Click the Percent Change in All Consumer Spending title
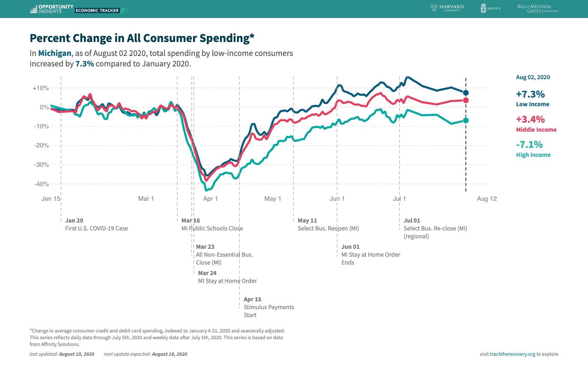 pyautogui.click(x=142, y=38)
